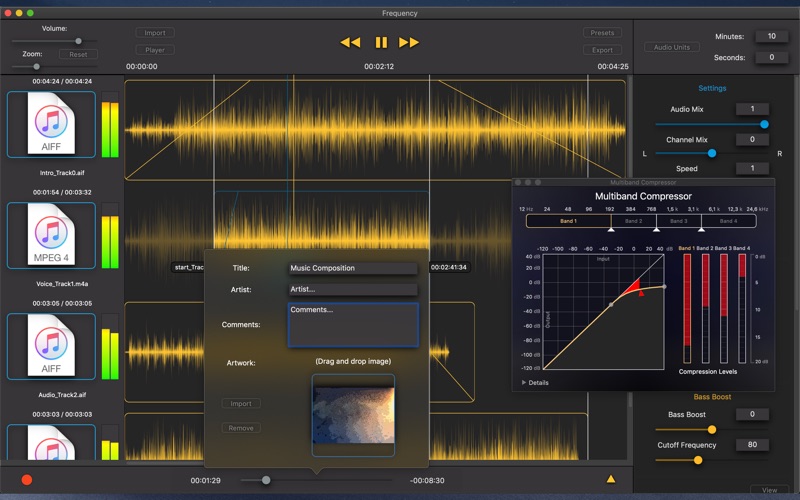Viewport: 800px width, 500px height.
Task: Click the crossover marker between Band 3 and 4
Action: coord(702,230)
